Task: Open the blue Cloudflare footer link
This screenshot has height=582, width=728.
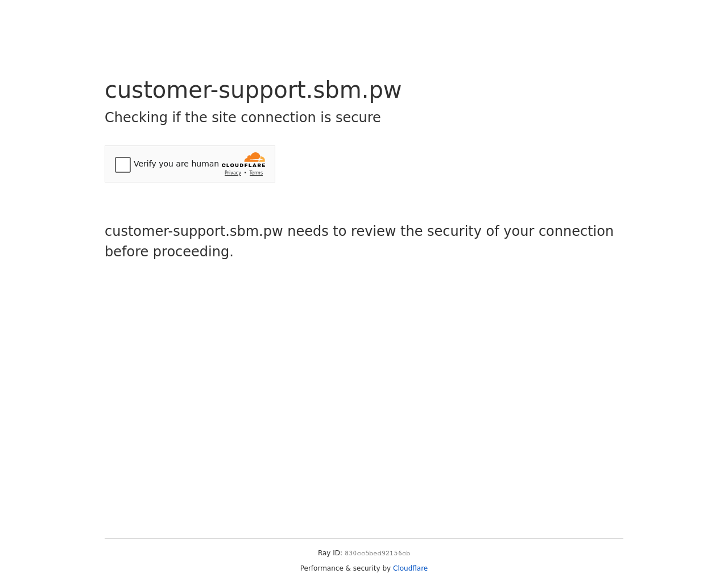Action: coord(410,568)
